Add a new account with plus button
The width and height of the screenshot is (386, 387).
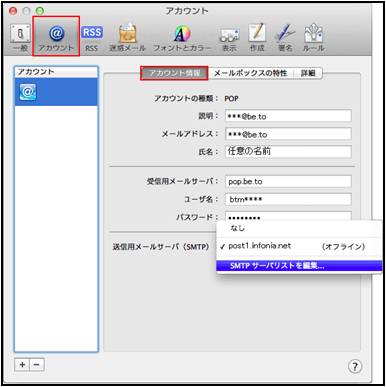(x=22, y=365)
